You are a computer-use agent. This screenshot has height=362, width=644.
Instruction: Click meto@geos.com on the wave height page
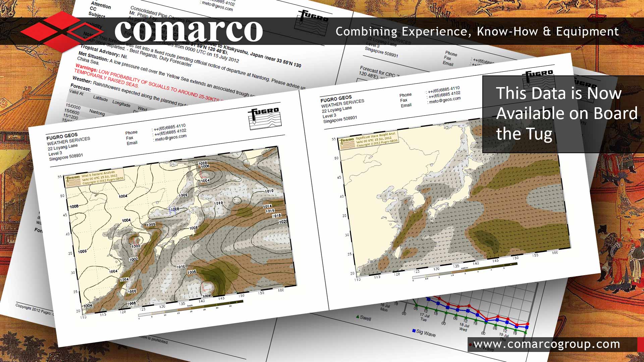tap(445, 100)
